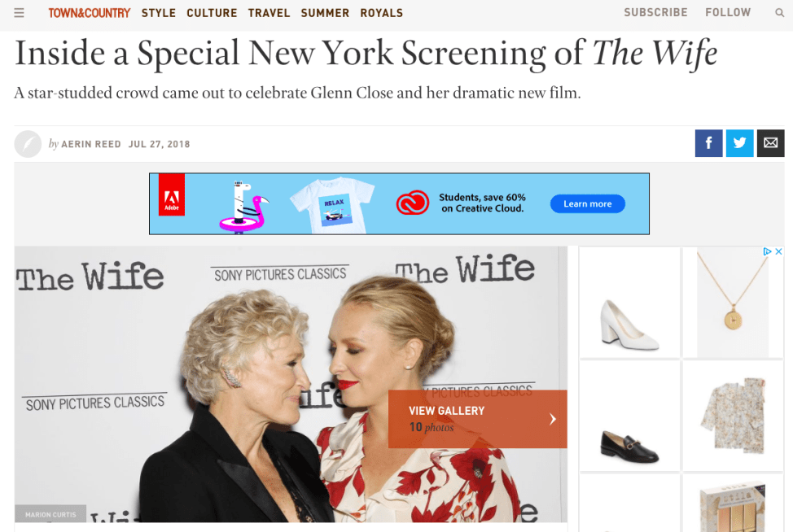Close the sidebar ad with X
793x532 pixels.
(778, 251)
